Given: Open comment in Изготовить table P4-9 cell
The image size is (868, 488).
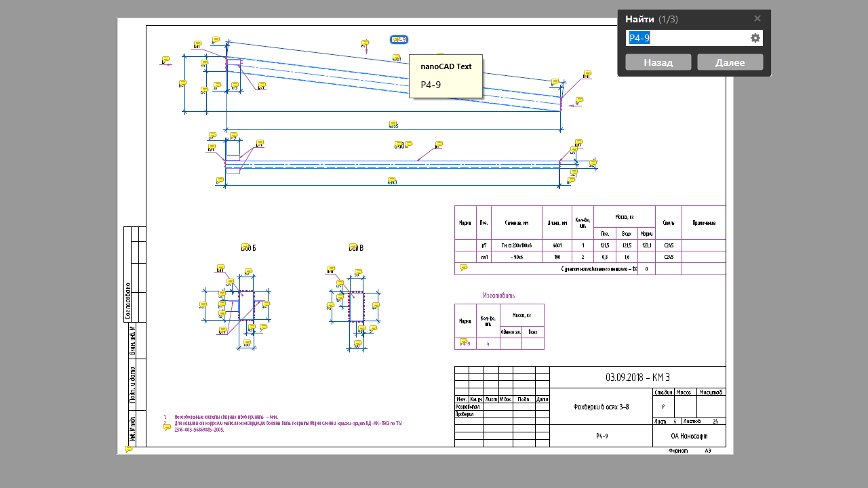Looking at the screenshot, I should 464,342.
